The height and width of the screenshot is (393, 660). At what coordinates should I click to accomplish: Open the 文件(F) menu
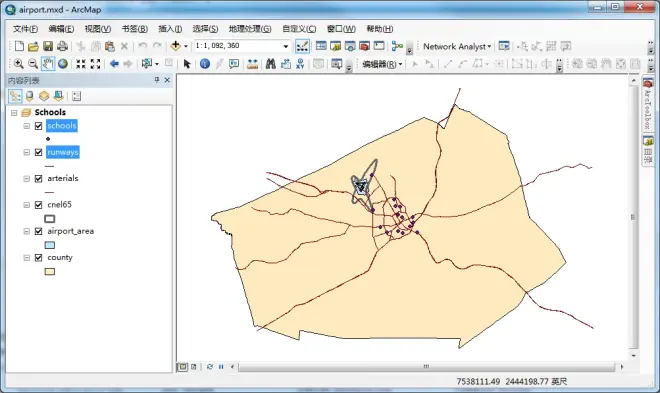point(25,29)
